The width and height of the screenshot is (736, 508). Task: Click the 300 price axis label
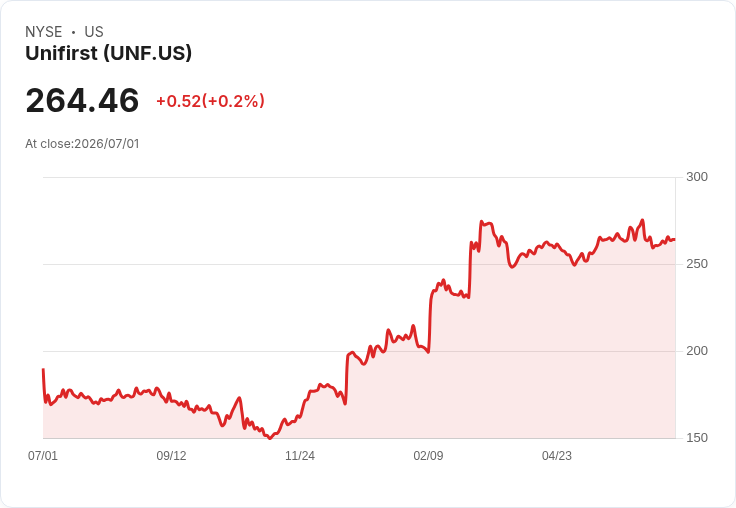[697, 177]
